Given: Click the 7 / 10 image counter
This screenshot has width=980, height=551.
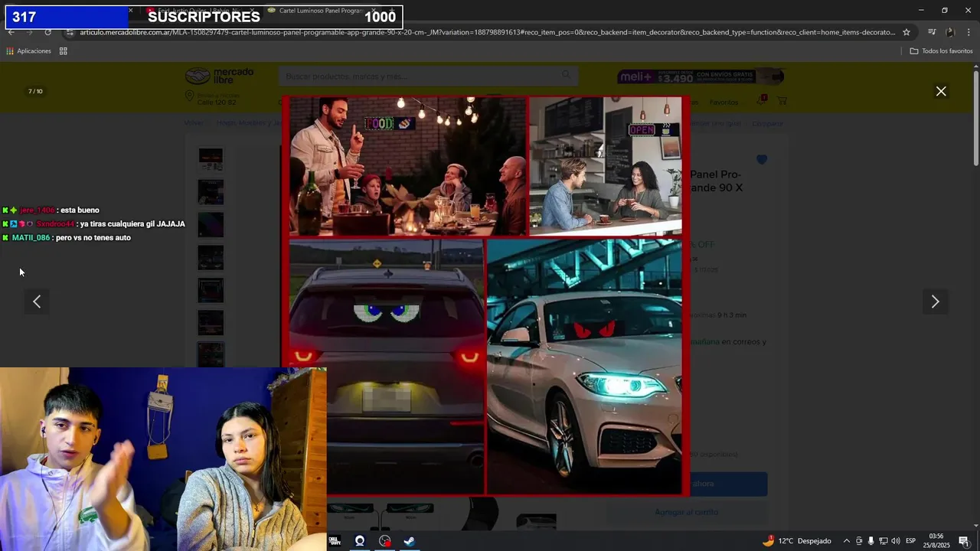Looking at the screenshot, I should 35,91.
